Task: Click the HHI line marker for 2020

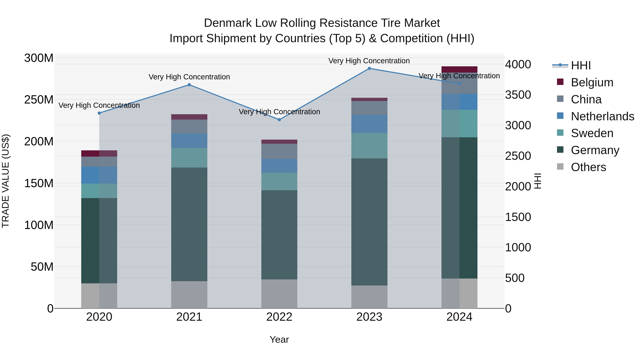Action: 99,113
